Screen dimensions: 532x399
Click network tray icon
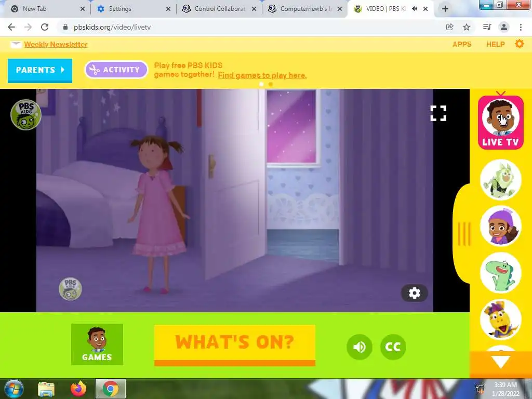[480, 389]
